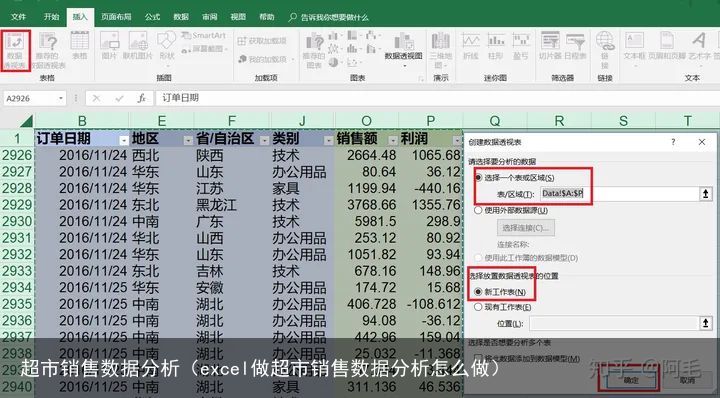The width and height of the screenshot is (720, 398).
Task: Insert a SmartArt graphic
Action: pos(203,35)
